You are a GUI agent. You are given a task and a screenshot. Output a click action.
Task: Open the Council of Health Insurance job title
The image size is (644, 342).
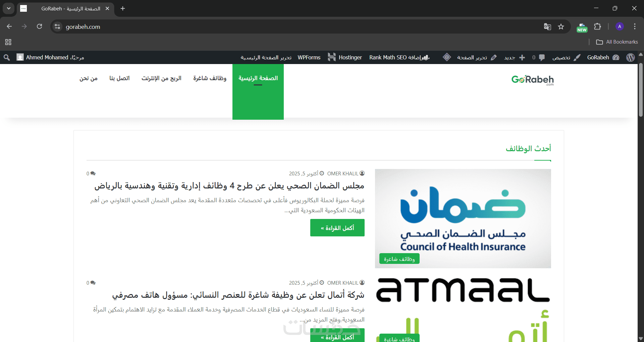pyautogui.click(x=229, y=186)
